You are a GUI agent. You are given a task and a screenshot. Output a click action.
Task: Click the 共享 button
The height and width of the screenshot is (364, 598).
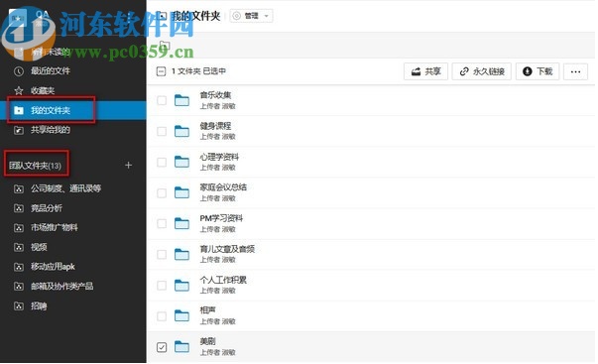[426, 71]
